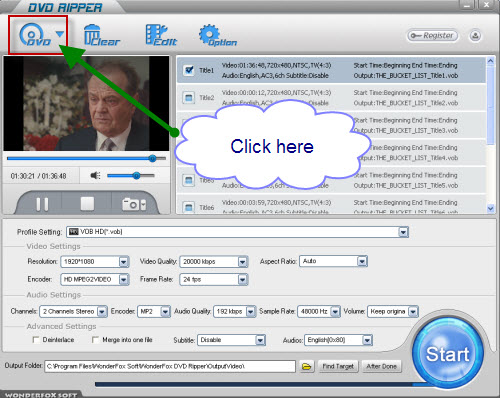Click the video preview thumbnail

[86, 103]
